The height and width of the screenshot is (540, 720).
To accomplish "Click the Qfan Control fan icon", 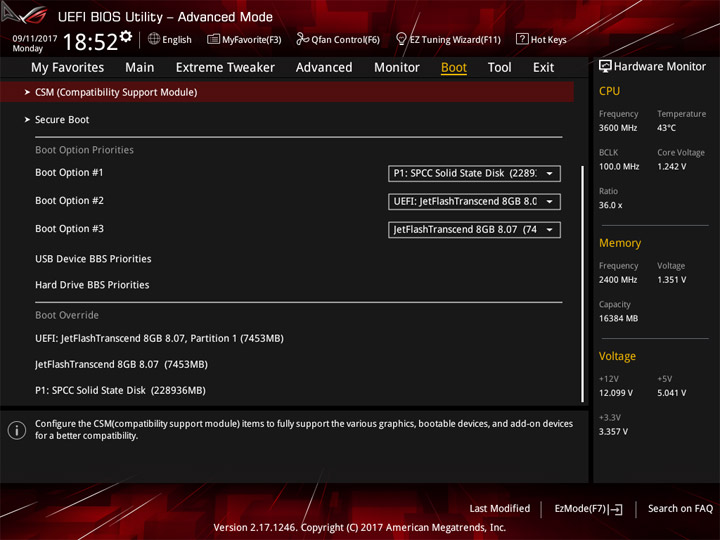I will point(302,39).
